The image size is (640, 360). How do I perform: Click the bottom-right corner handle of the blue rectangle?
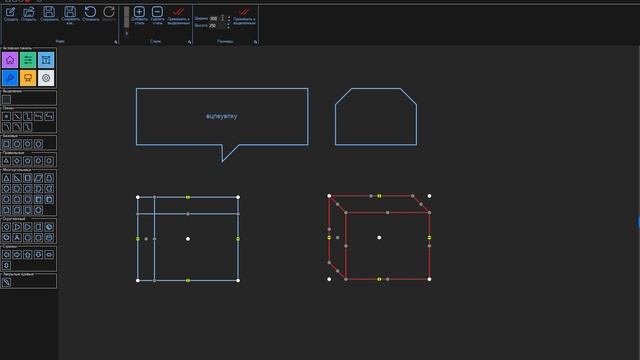(238, 280)
